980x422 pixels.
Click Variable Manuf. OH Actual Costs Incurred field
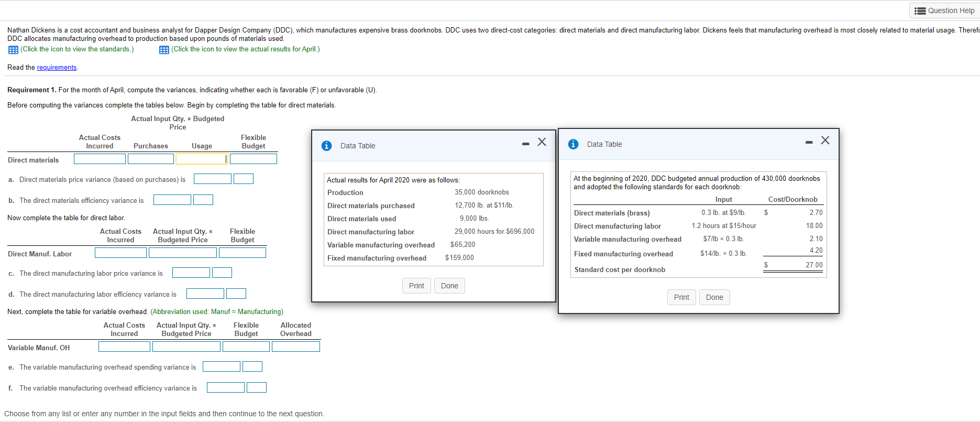124,347
